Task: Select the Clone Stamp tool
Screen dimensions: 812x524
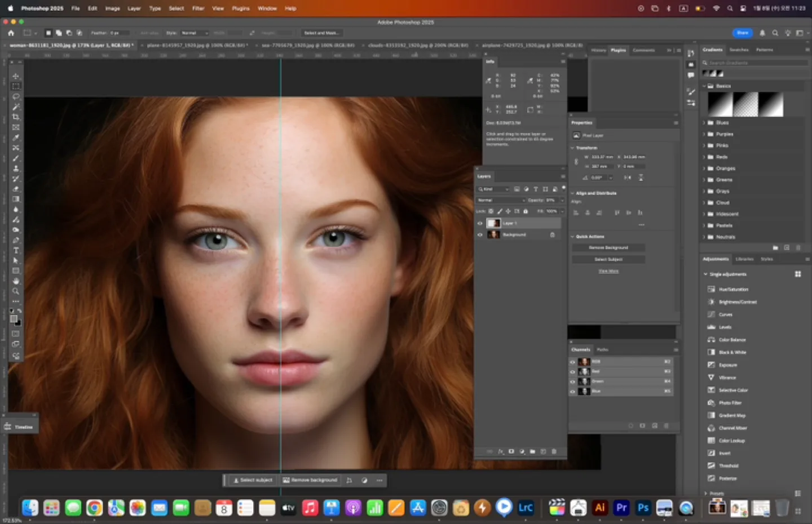Action: [x=16, y=168]
